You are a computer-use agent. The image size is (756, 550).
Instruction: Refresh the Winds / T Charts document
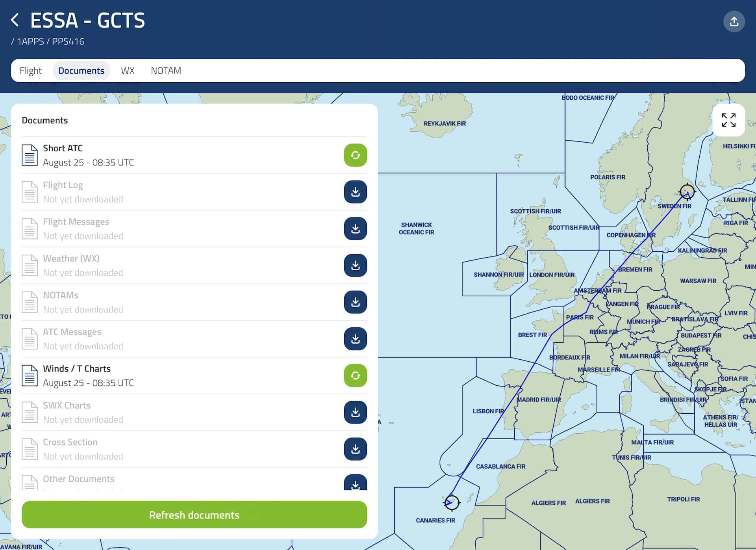click(x=355, y=375)
